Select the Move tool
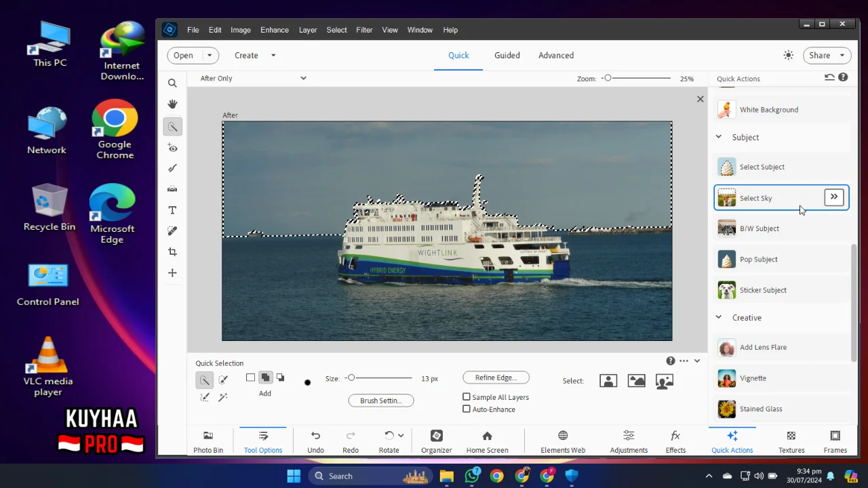This screenshot has width=868, height=488. coord(172,273)
